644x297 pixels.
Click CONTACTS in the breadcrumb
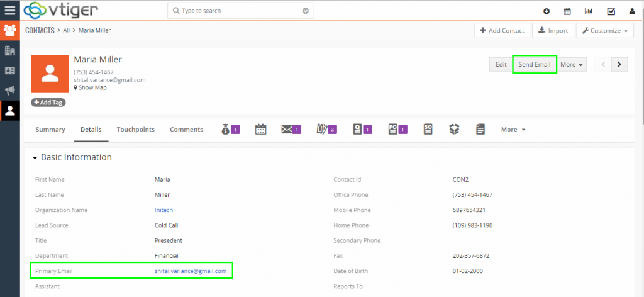40,30
